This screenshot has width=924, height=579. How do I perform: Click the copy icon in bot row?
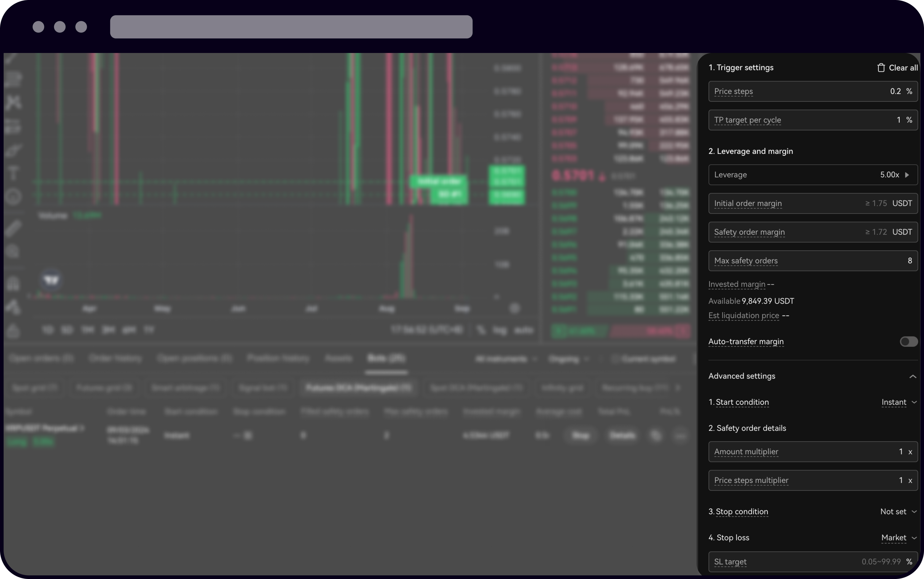(x=656, y=435)
